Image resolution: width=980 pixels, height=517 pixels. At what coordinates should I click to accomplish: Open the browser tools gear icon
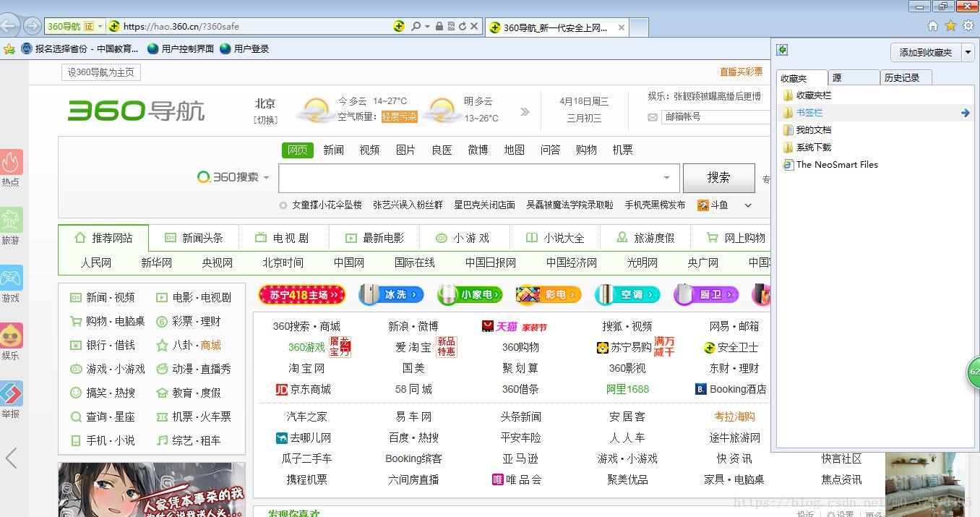pyautogui.click(x=968, y=26)
